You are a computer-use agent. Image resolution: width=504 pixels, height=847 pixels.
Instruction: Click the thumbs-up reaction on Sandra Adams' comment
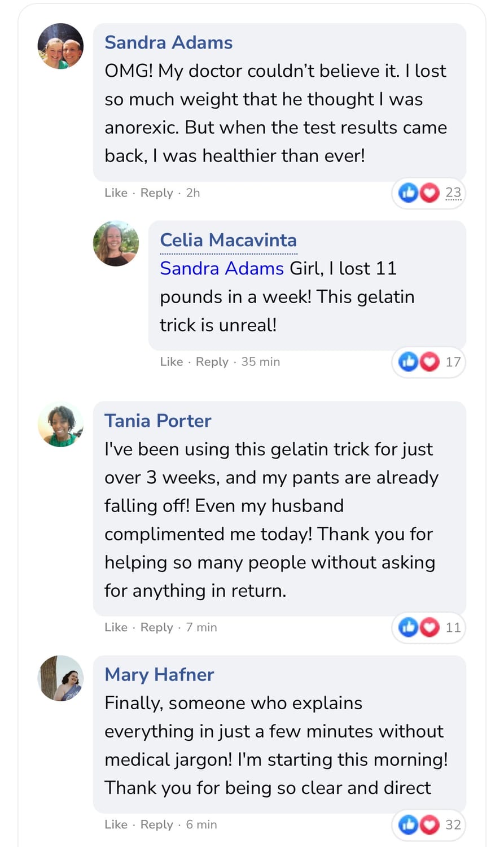pos(408,193)
